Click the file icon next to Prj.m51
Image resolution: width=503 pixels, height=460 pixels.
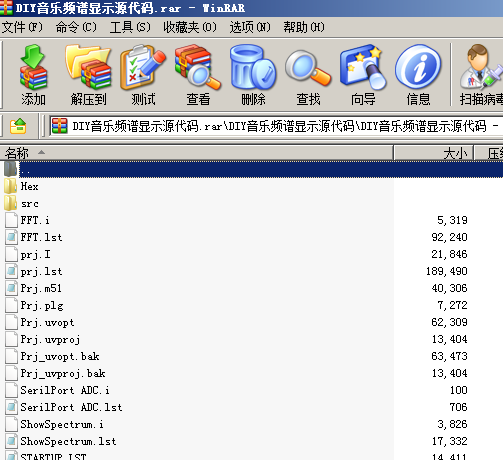(x=11, y=288)
